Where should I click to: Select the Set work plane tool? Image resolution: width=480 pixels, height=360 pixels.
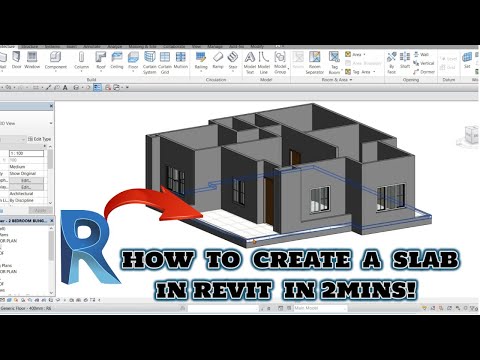[467, 60]
